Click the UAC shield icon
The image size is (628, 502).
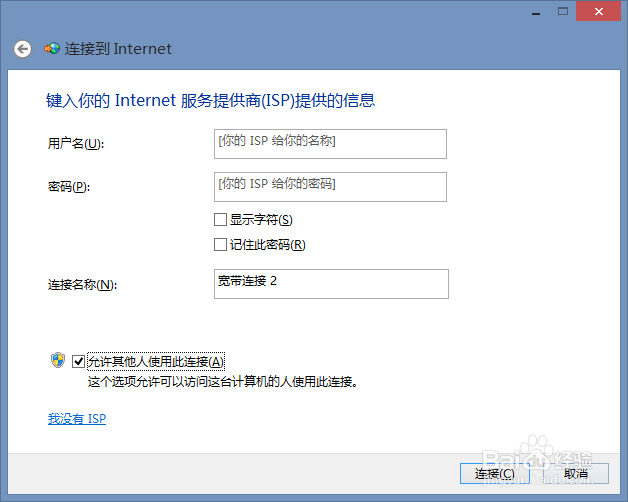pyautogui.click(x=58, y=360)
